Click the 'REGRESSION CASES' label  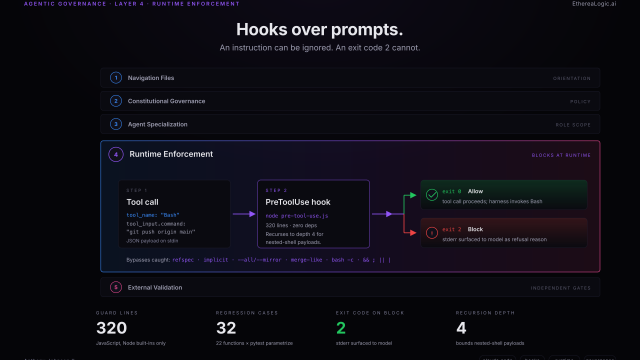pyautogui.click(x=247, y=313)
